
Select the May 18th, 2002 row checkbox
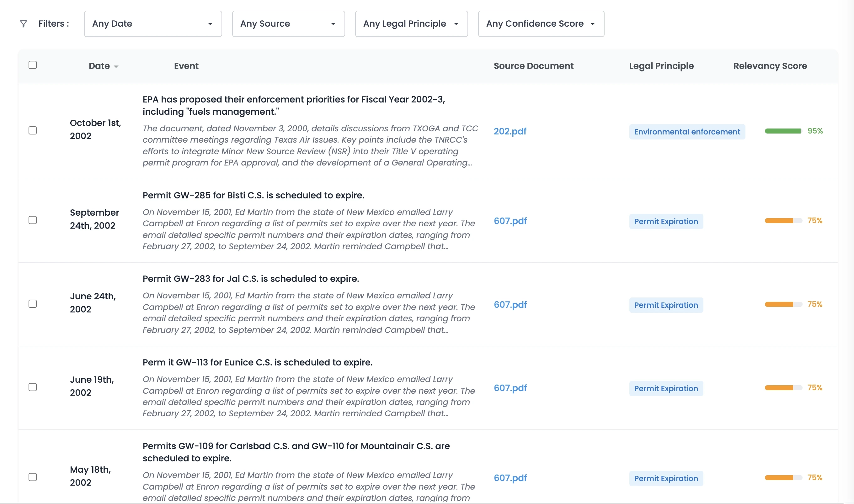tap(33, 477)
